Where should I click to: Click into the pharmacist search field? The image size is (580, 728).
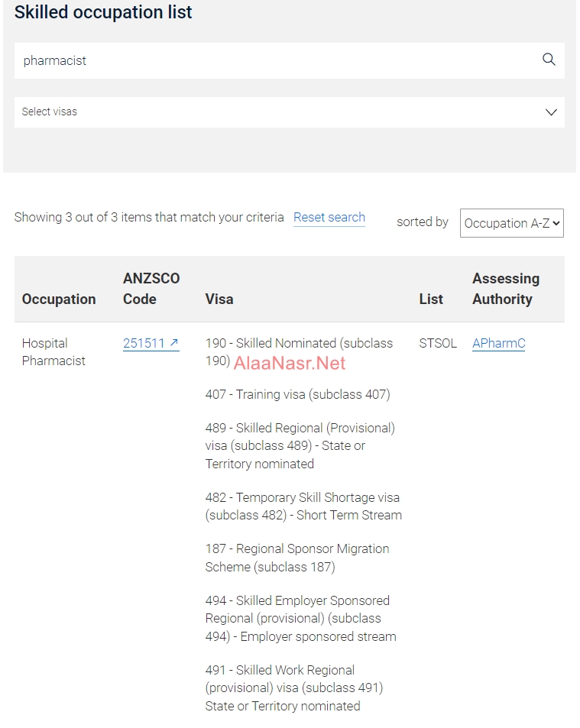(275, 60)
